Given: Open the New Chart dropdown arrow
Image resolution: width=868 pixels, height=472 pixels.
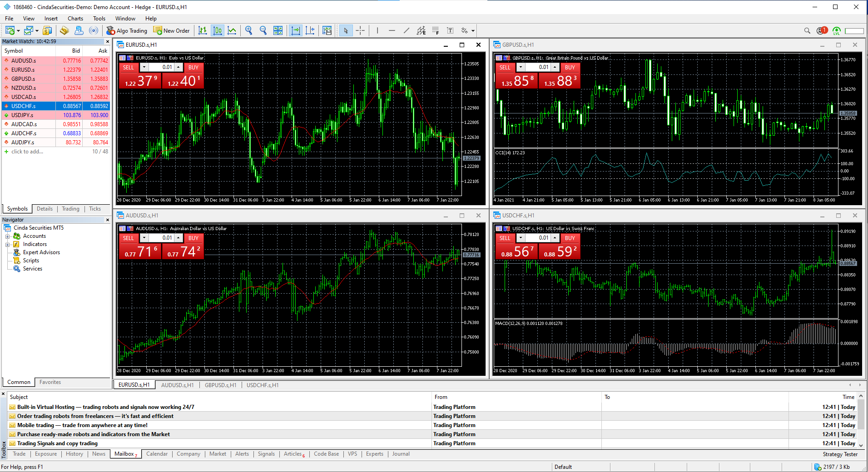Looking at the screenshot, I should point(18,31).
